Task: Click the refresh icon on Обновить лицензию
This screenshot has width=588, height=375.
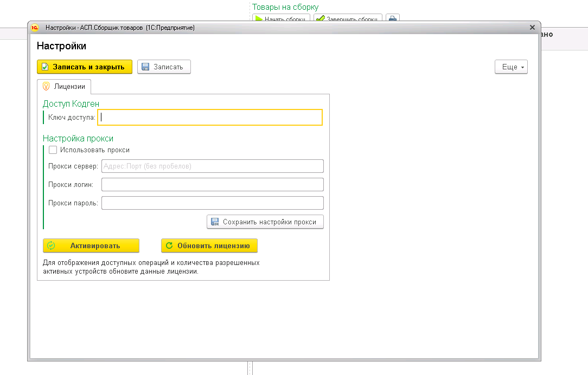Action: [169, 245]
